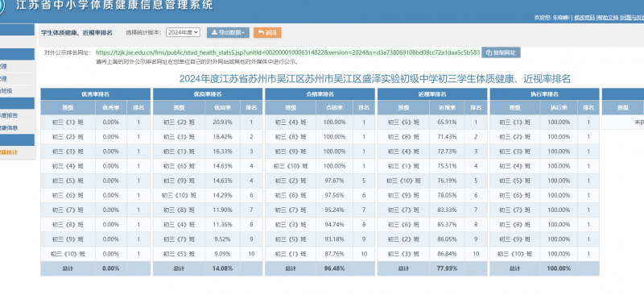Click the download icon on 导出数据 button

214,32
